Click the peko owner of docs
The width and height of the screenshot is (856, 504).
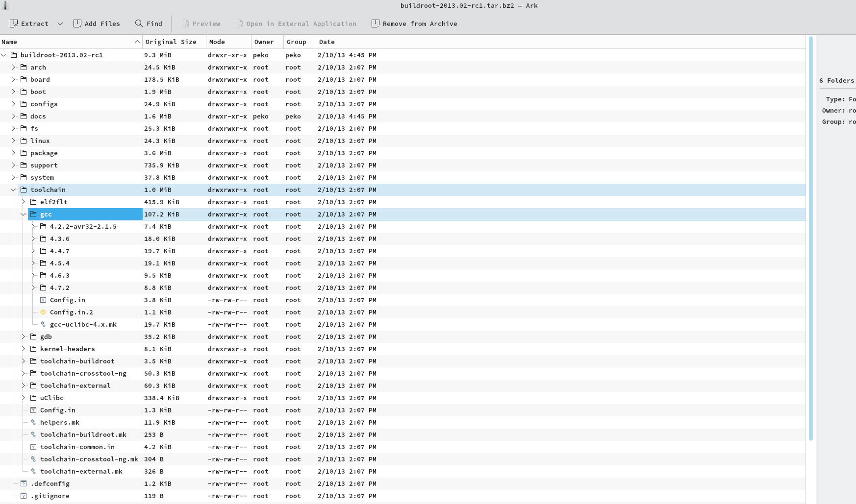[x=261, y=116]
